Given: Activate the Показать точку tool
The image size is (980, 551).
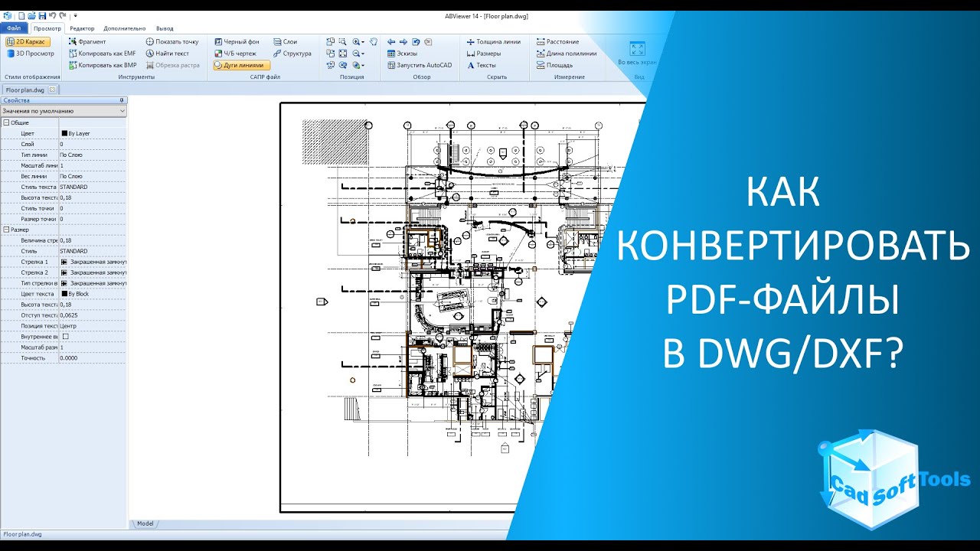Looking at the screenshot, I should 171,41.
